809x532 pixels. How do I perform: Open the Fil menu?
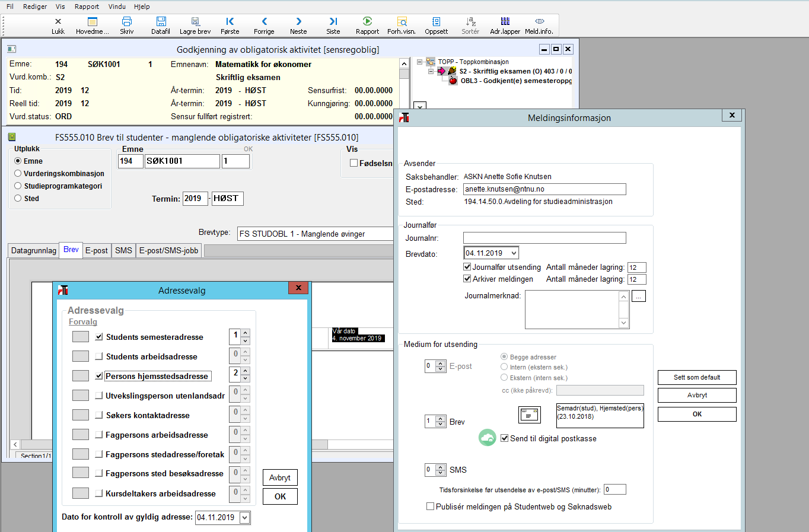(x=10, y=7)
